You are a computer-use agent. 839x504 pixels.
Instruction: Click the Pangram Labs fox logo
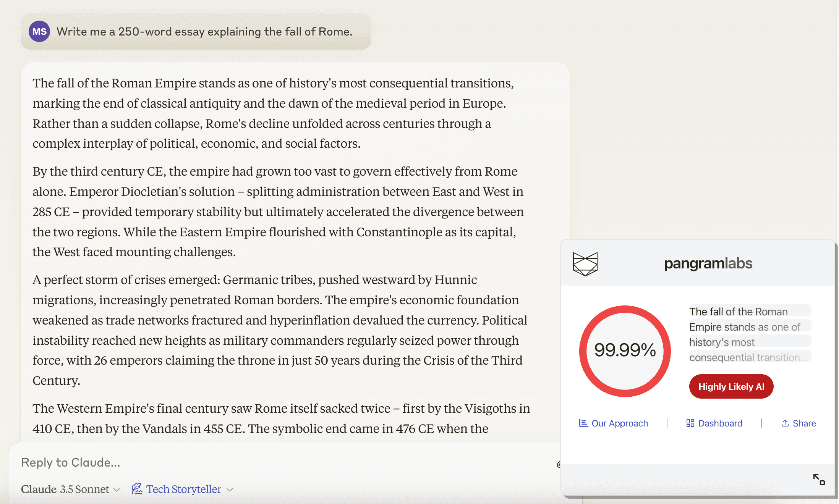585,264
